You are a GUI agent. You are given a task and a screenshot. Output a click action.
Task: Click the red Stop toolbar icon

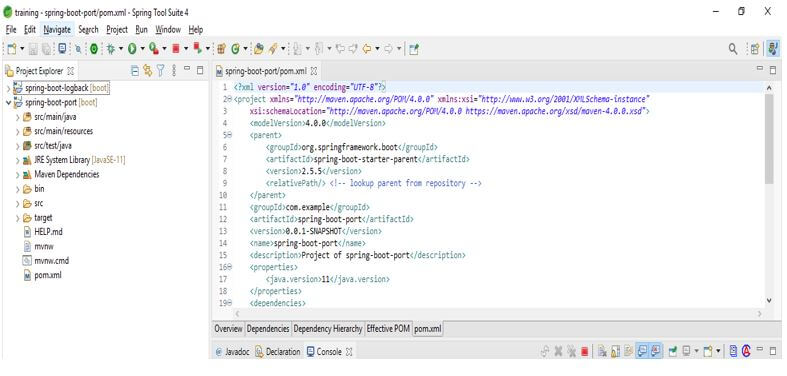[176, 49]
